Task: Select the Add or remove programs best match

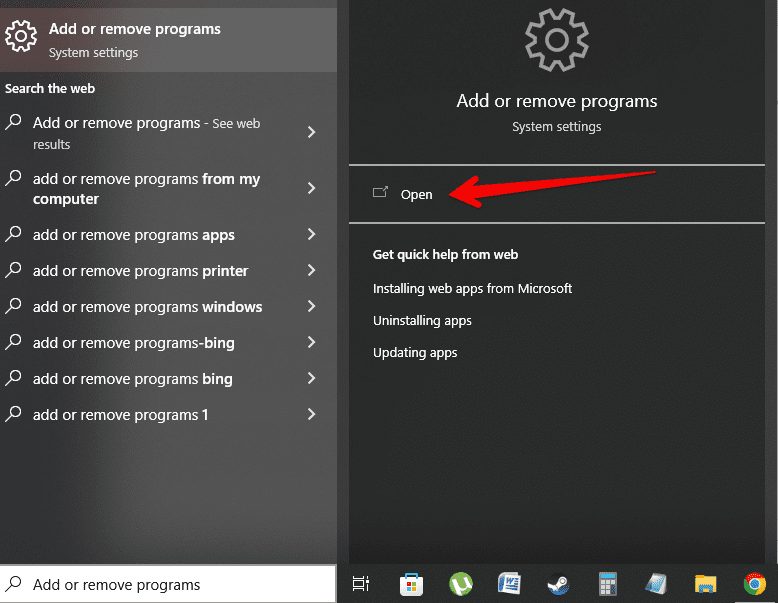Action: coord(168,40)
